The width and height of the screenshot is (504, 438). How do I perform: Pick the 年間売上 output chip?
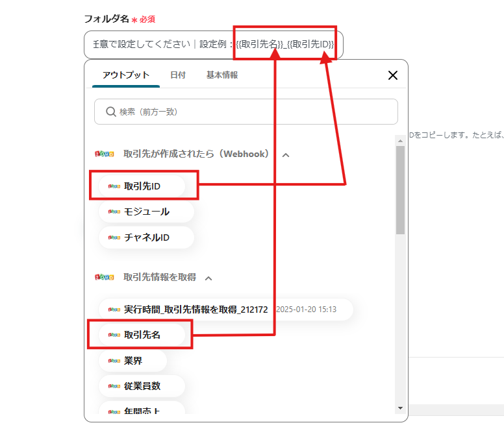pos(142,410)
